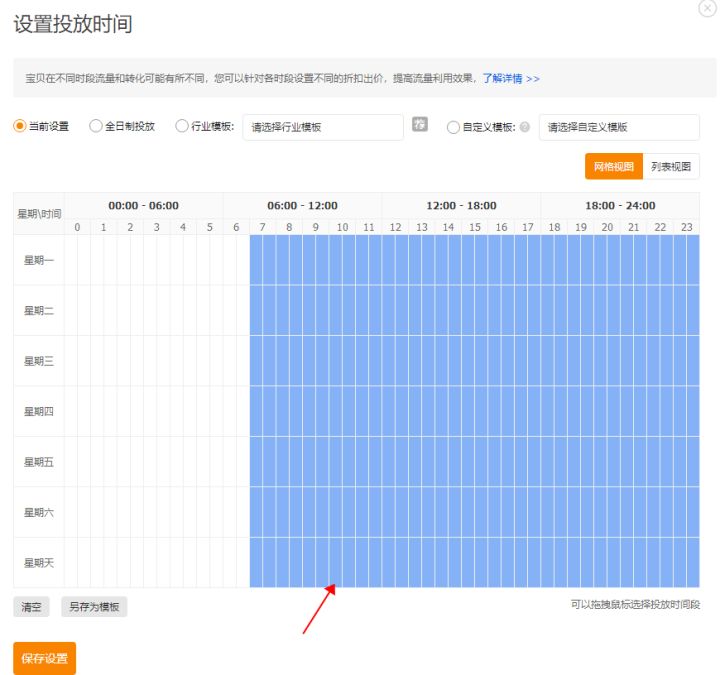Switch to 列表视图 tab
This screenshot has width=720, height=675.
pos(671,167)
